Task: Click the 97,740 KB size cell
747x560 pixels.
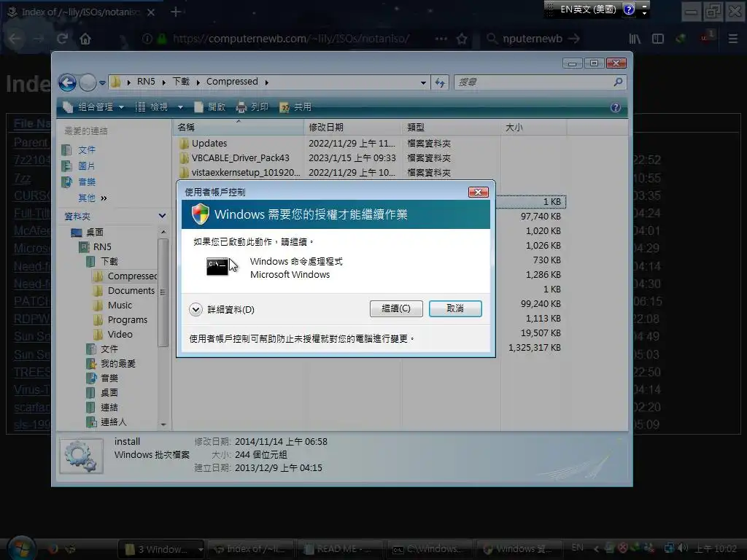Action: pos(541,216)
